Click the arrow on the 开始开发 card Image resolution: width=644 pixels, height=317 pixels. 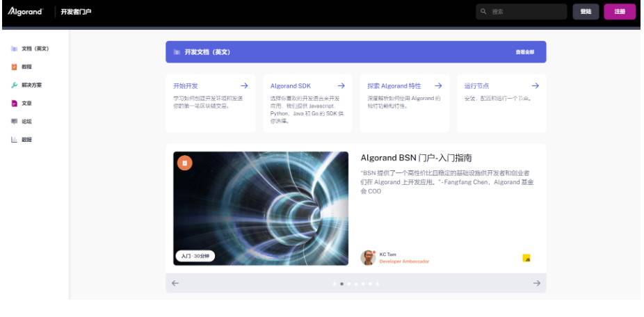pos(244,86)
